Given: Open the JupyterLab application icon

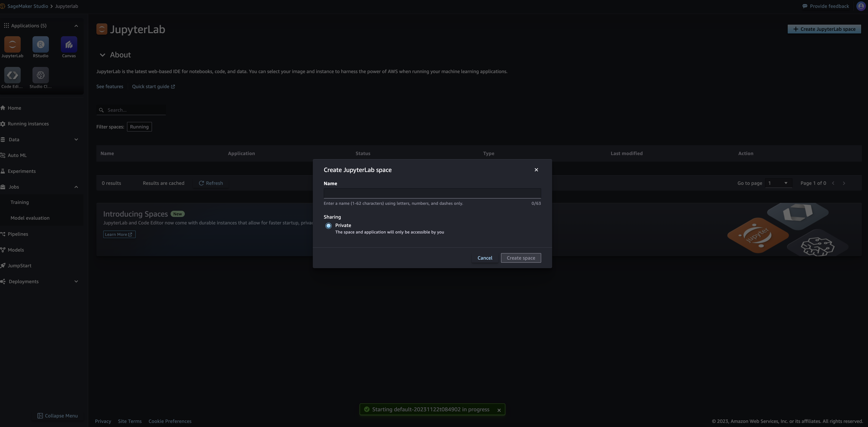Looking at the screenshot, I should pyautogui.click(x=12, y=44).
